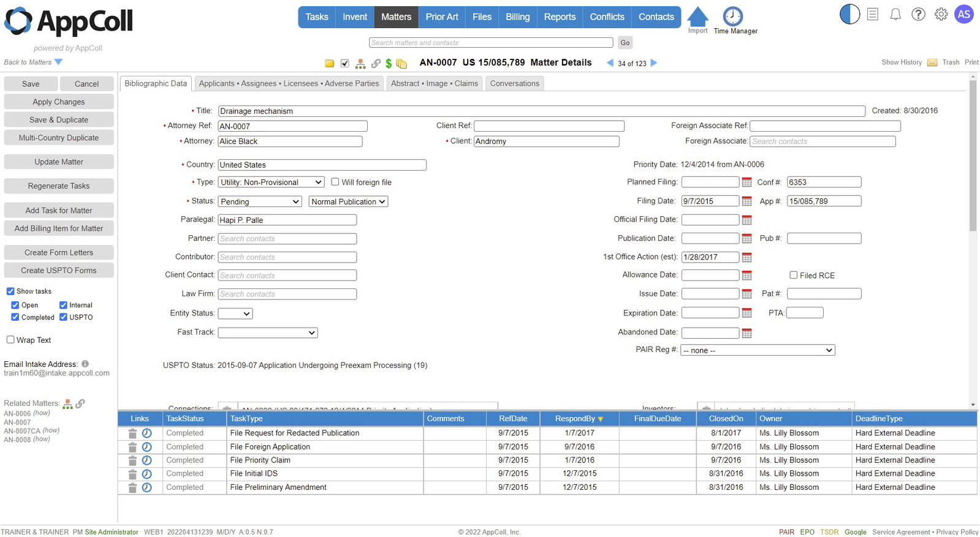Open the yellow folder icon beside matter title
This screenshot has width=980, height=537.
(330, 63)
